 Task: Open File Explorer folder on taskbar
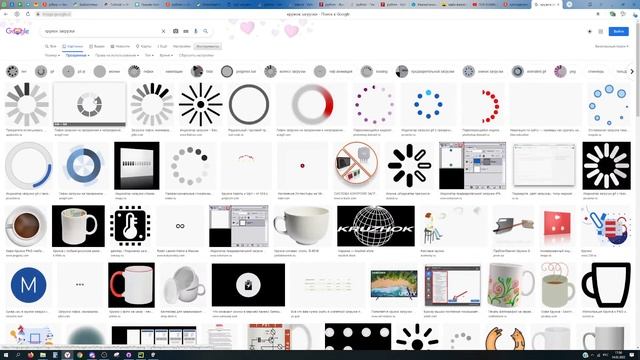click(43, 355)
